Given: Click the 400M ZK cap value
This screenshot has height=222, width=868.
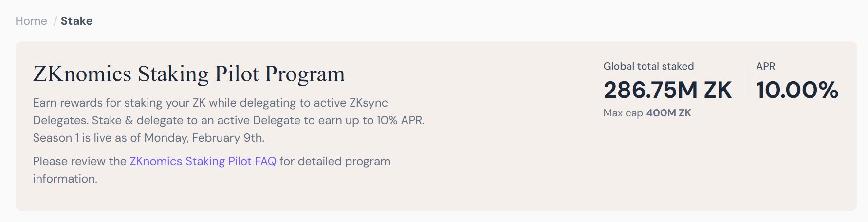Looking at the screenshot, I should 668,113.
